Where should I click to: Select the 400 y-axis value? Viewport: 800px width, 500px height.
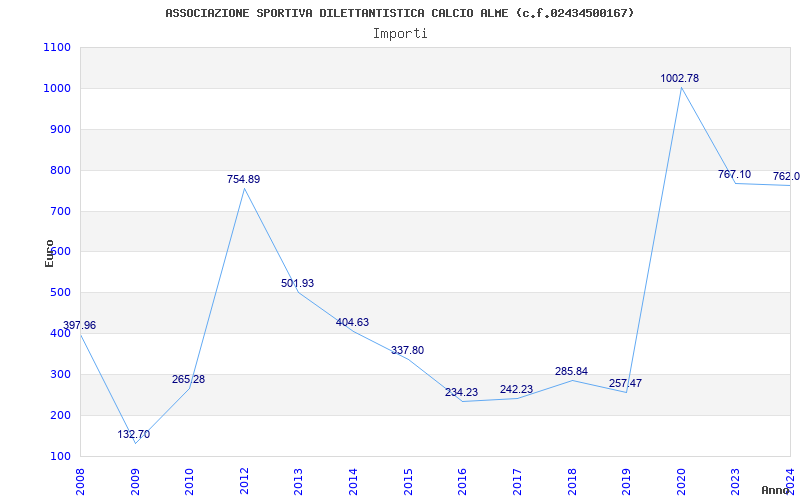pyautogui.click(x=60, y=334)
